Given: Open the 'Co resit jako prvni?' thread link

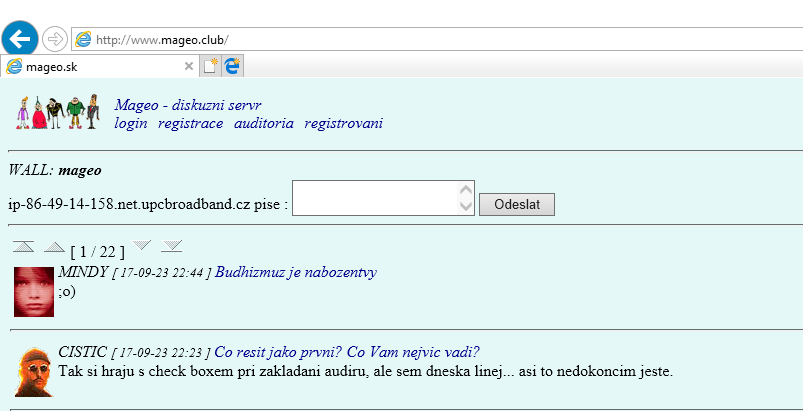Looking at the screenshot, I should click(347, 352).
